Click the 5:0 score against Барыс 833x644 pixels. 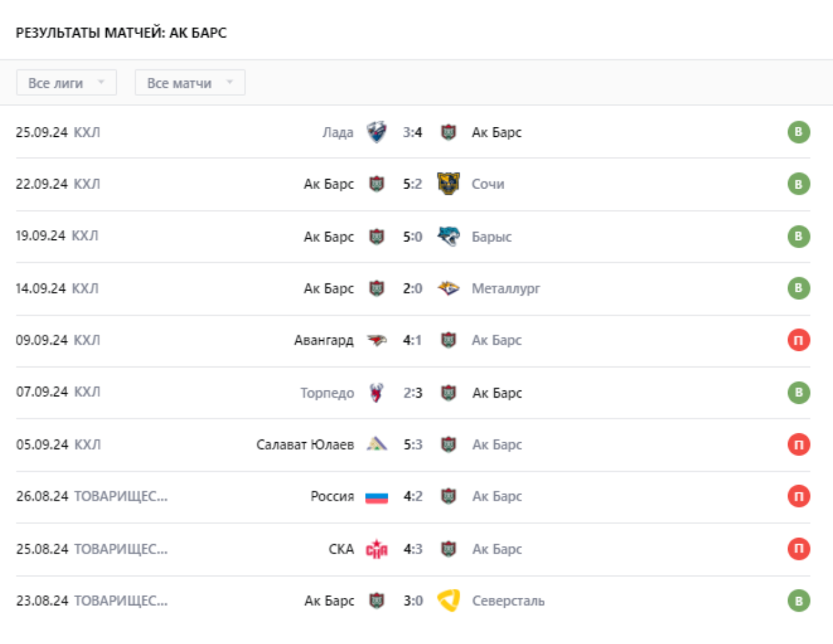click(x=412, y=236)
